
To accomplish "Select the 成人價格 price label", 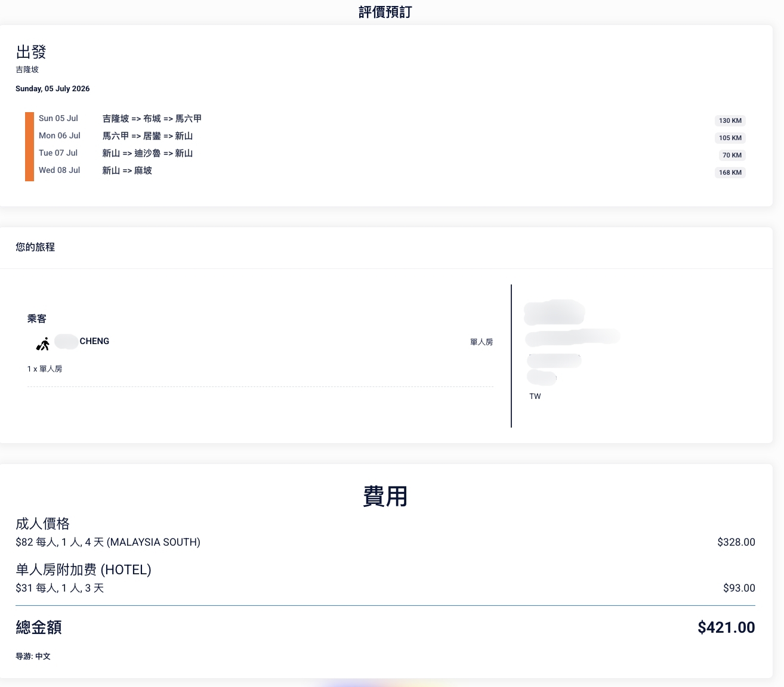I will point(43,524).
